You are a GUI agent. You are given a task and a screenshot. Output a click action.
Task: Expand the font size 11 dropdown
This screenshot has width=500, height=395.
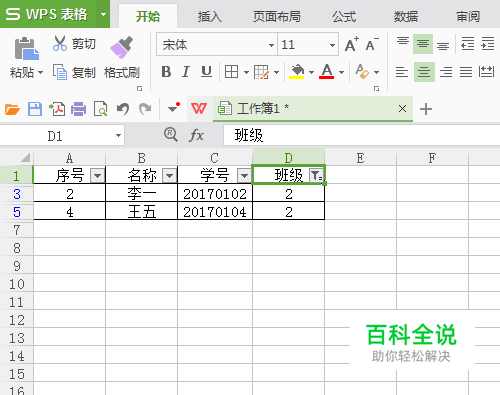point(332,45)
